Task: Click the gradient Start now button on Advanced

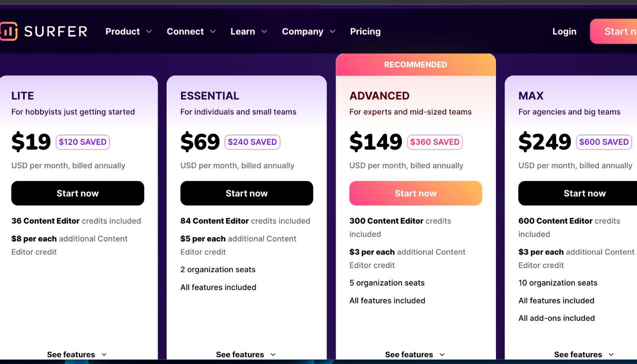Action: (415, 193)
